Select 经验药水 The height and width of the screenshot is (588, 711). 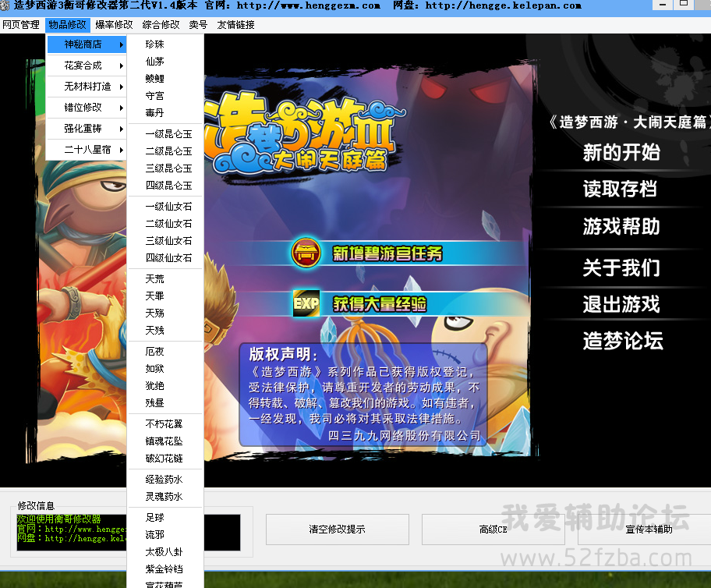click(165, 479)
